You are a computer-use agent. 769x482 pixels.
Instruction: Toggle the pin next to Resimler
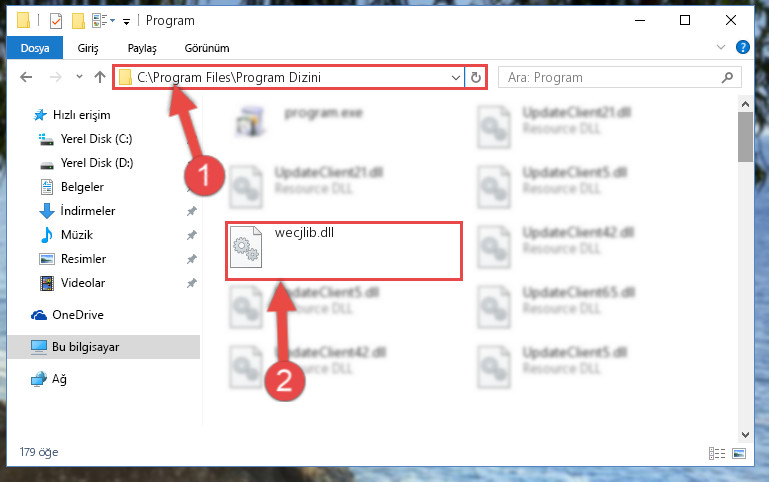tap(191, 259)
